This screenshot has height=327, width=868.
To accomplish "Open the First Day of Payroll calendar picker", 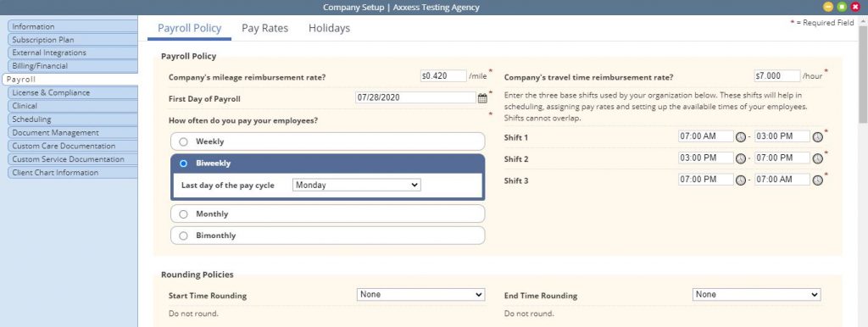I will click(482, 98).
